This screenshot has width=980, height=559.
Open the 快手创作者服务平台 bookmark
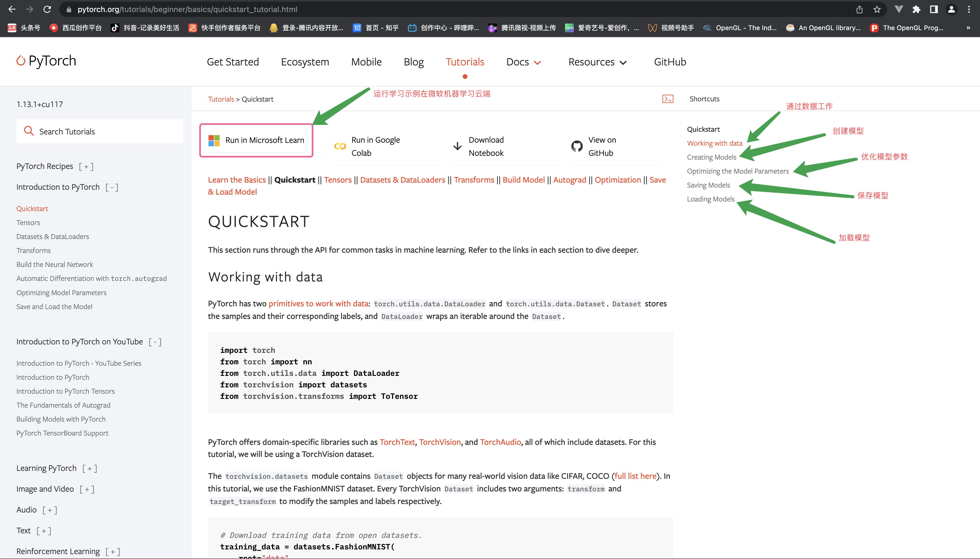(x=224, y=28)
